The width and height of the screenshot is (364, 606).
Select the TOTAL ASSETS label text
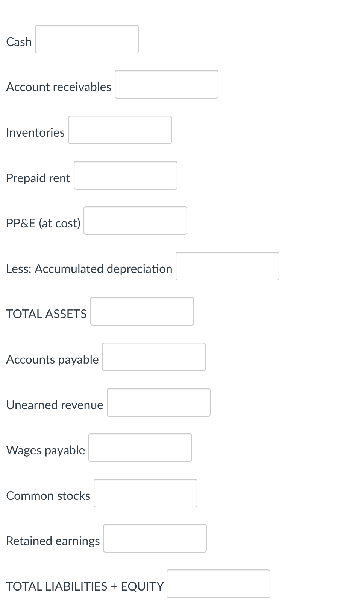46,314
